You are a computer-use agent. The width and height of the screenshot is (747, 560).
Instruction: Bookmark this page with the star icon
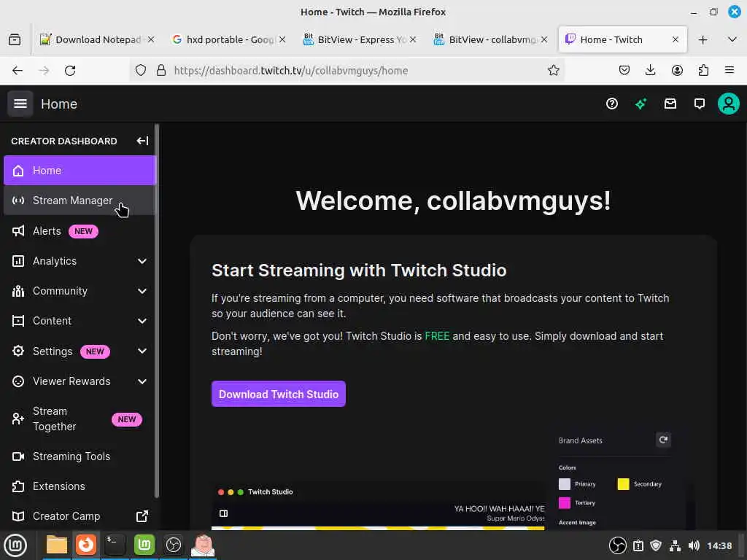point(553,71)
